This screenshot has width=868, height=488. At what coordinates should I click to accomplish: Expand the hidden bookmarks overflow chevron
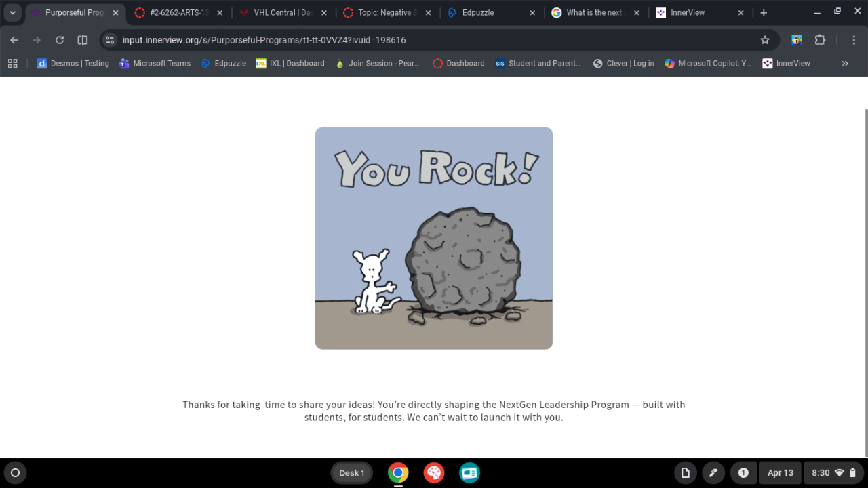(x=845, y=63)
